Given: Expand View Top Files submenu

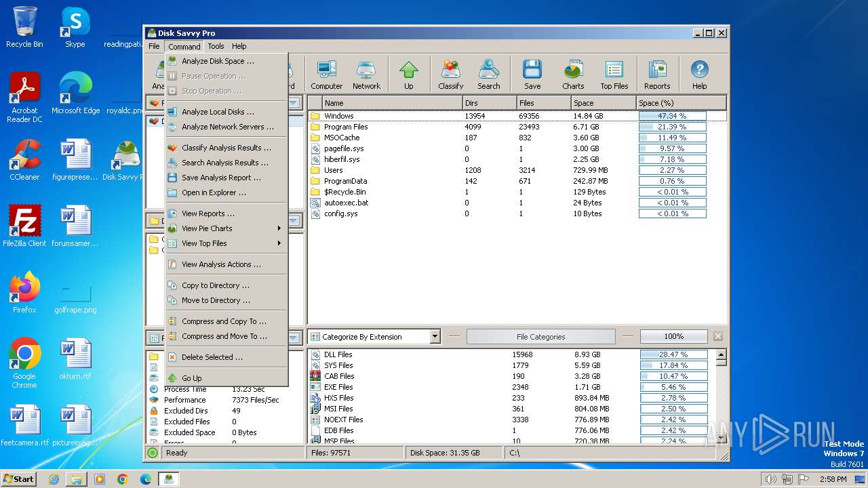Looking at the screenshot, I should 226,243.
